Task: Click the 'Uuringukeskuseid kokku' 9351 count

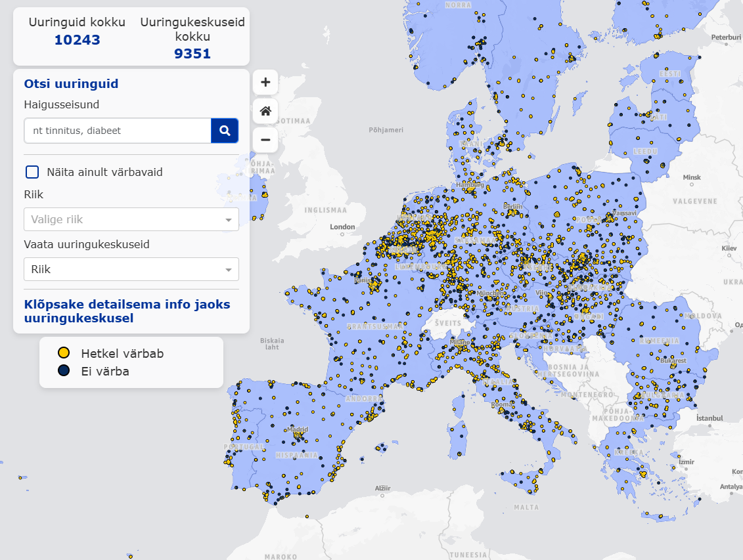Action: click(x=192, y=54)
